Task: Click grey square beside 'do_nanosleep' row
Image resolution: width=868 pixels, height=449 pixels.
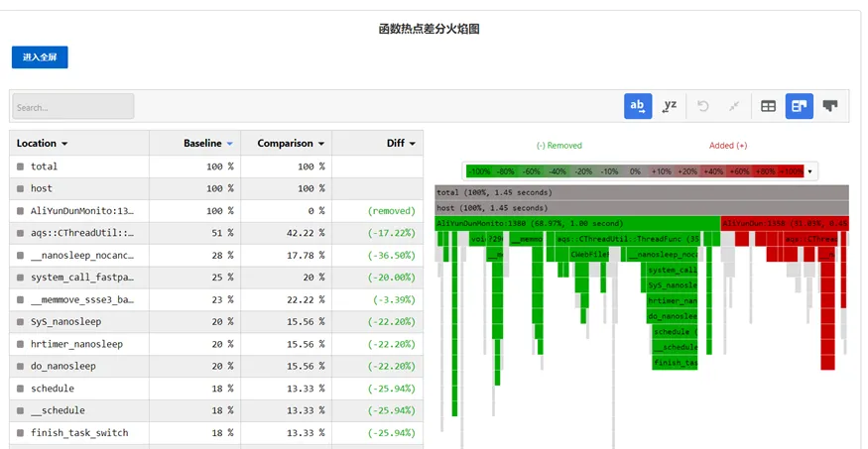Action: pyautogui.click(x=21, y=366)
